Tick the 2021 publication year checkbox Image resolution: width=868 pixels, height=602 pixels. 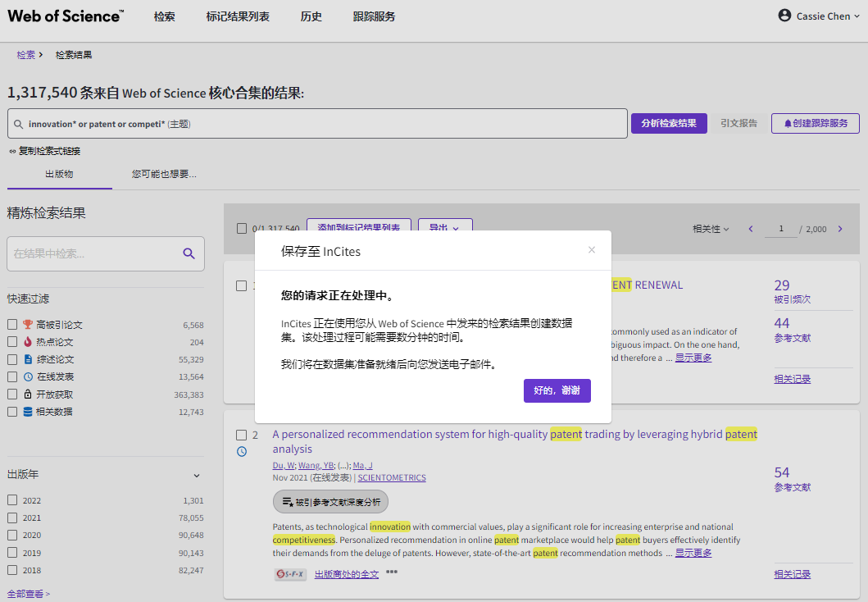coord(12,518)
